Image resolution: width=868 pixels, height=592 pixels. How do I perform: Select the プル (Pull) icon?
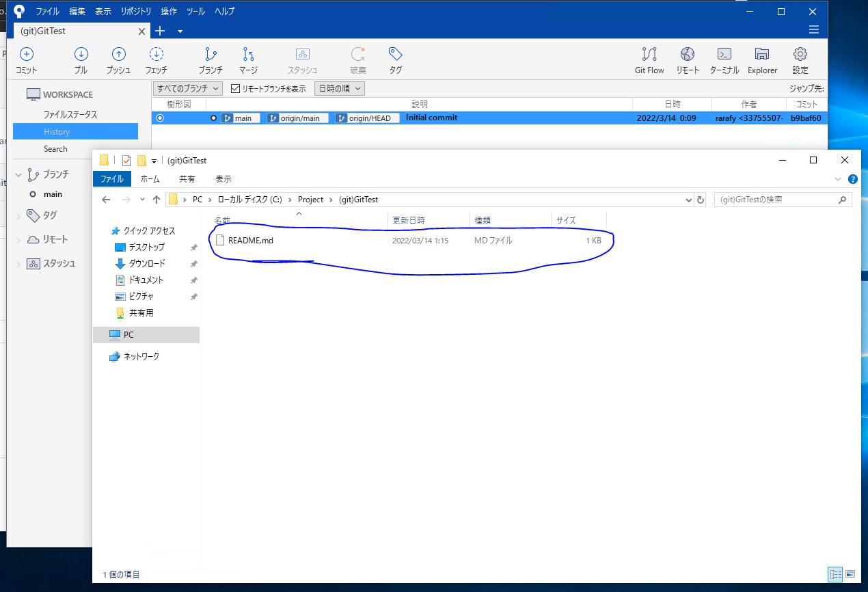81,59
